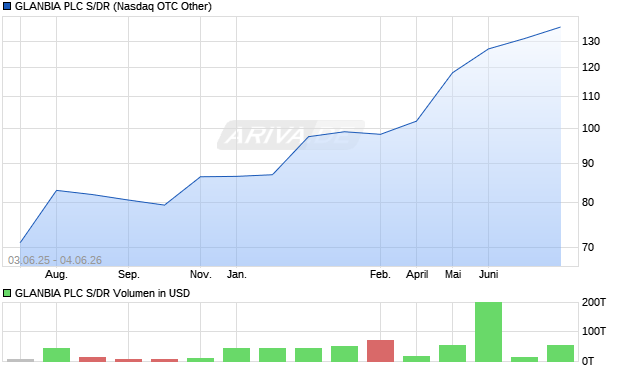620x371 pixels.
Task: Click the 70 price axis value
Action: (x=588, y=248)
